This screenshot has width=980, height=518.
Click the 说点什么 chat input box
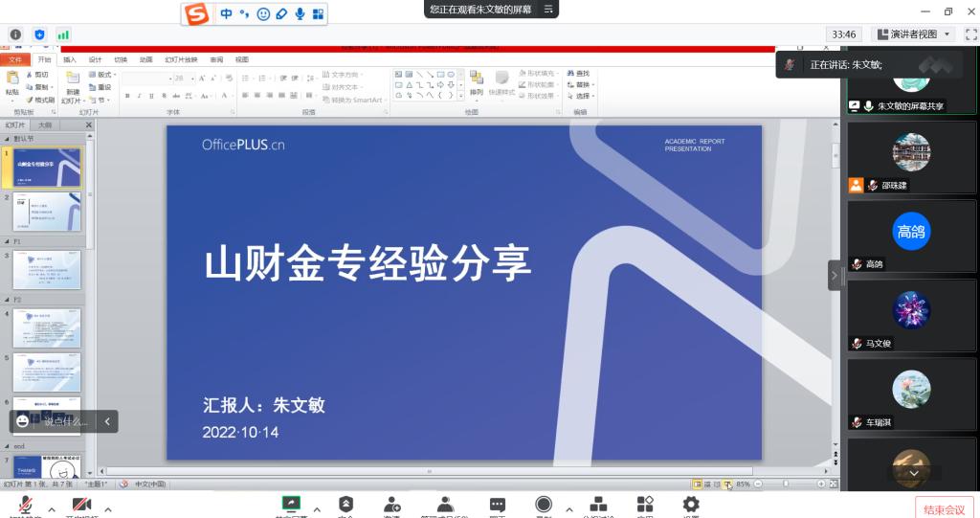click(x=65, y=421)
